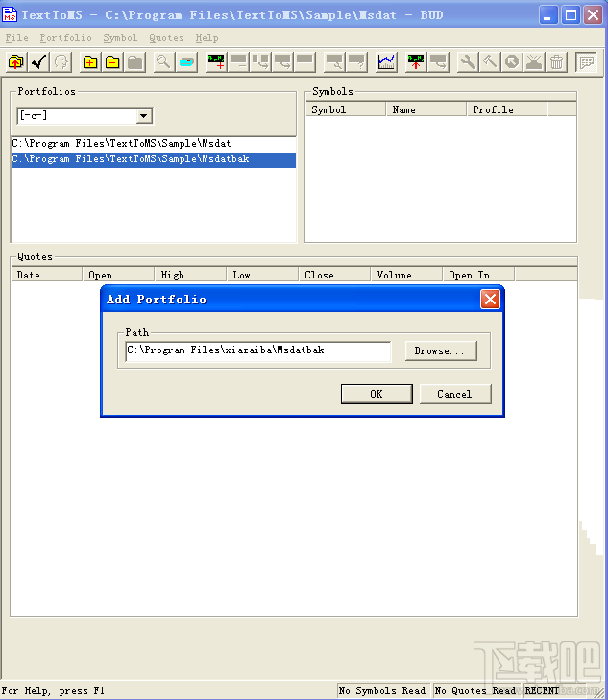This screenshot has width=608, height=700.
Task: Cancel the Add Portfolio dialog
Action: pyautogui.click(x=455, y=394)
